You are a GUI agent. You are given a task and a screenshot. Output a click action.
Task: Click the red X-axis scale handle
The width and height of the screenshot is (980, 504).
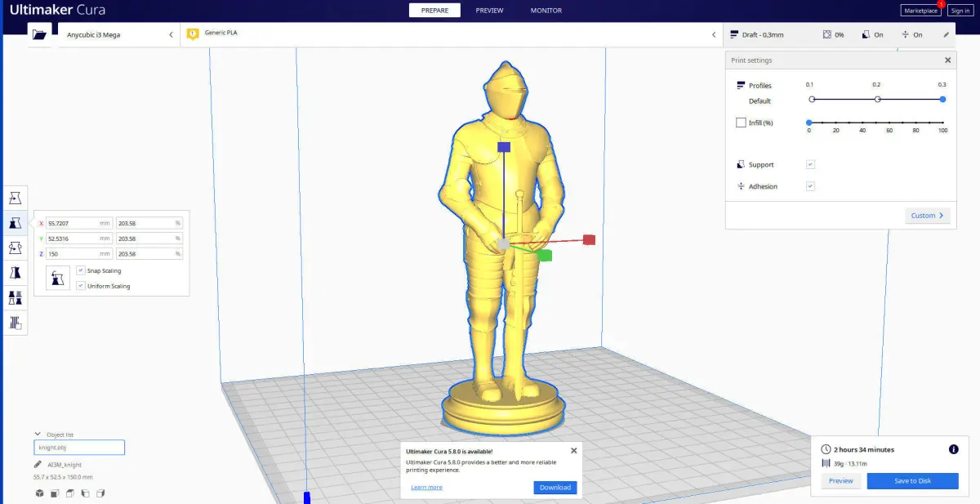pos(589,239)
